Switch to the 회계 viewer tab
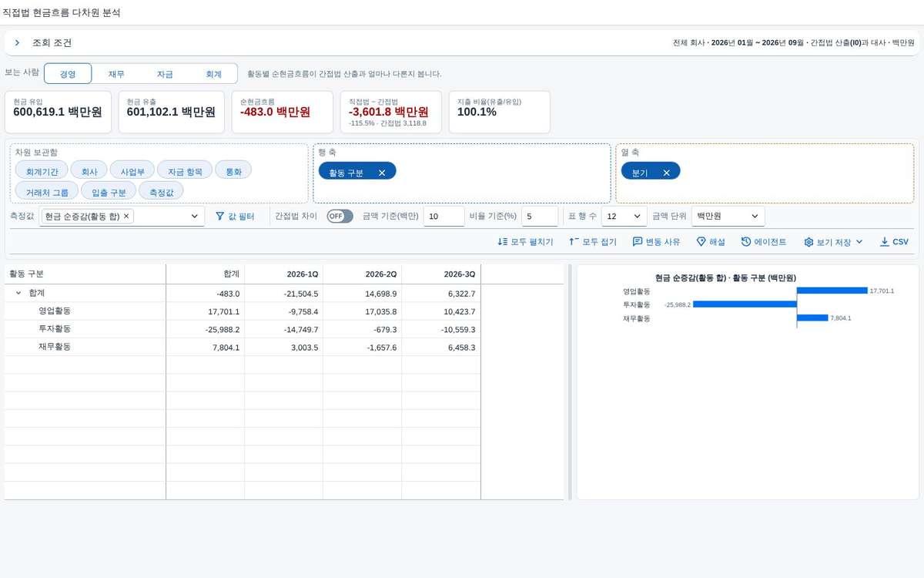Screen dimensions: 924x578 tap(213, 74)
